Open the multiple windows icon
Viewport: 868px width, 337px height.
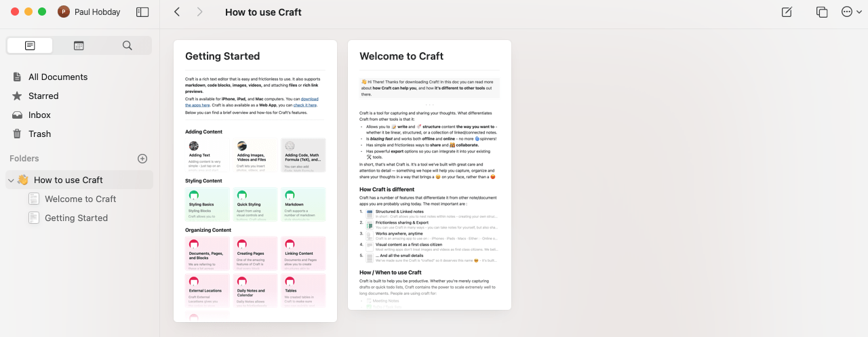point(822,12)
